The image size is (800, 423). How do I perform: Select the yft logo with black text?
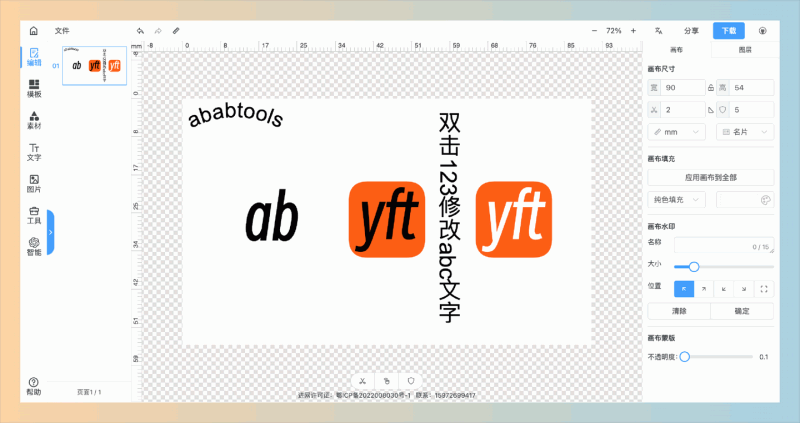[x=387, y=219]
